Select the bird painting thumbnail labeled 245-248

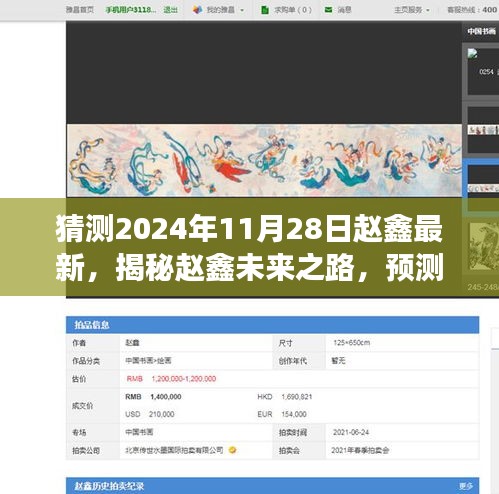[x=484, y=247]
